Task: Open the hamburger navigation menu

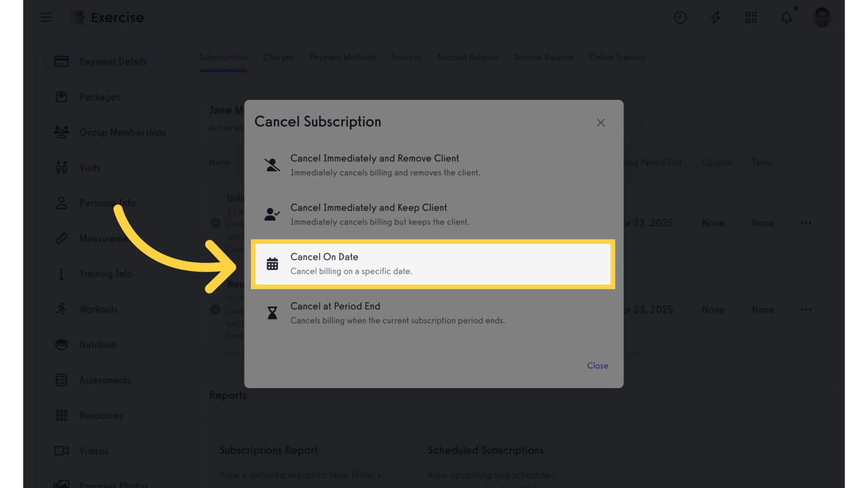Action: 46,18
